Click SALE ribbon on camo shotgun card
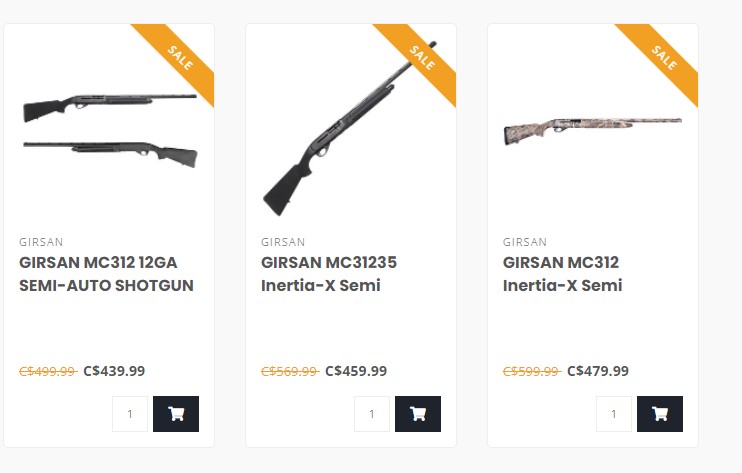Viewport: 742px width, 473px height. pyautogui.click(x=664, y=58)
